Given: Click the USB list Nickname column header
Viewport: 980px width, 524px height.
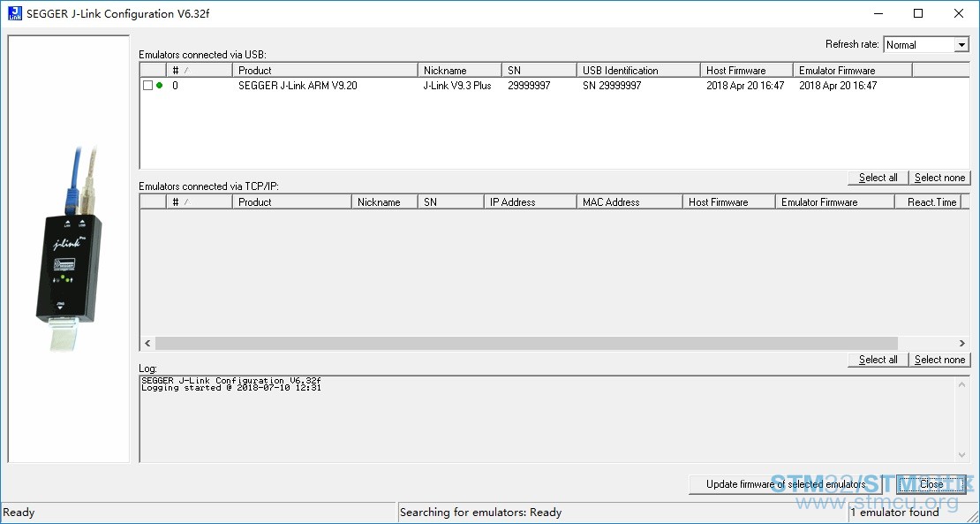Looking at the screenshot, I should (460, 70).
